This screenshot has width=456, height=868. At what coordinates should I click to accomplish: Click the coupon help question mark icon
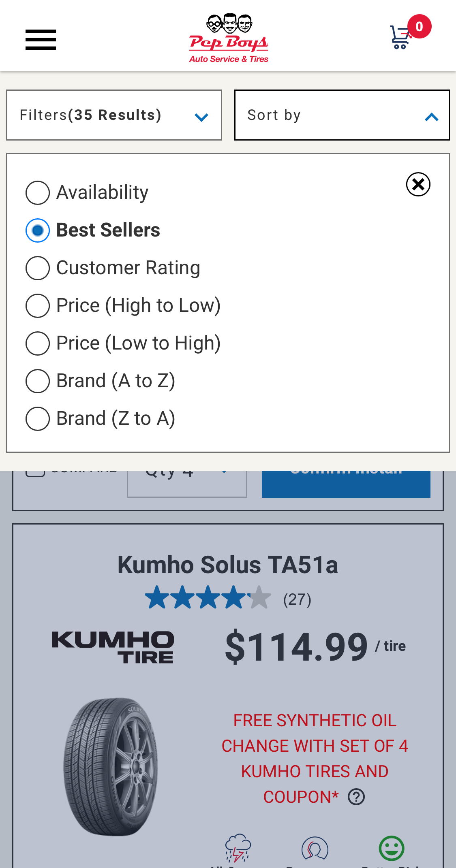(356, 796)
